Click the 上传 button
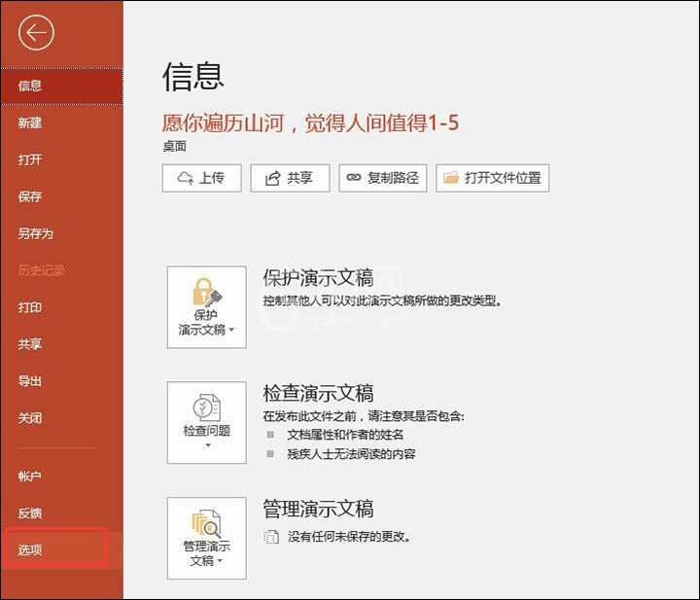The height and width of the screenshot is (600, 700). pos(202,178)
